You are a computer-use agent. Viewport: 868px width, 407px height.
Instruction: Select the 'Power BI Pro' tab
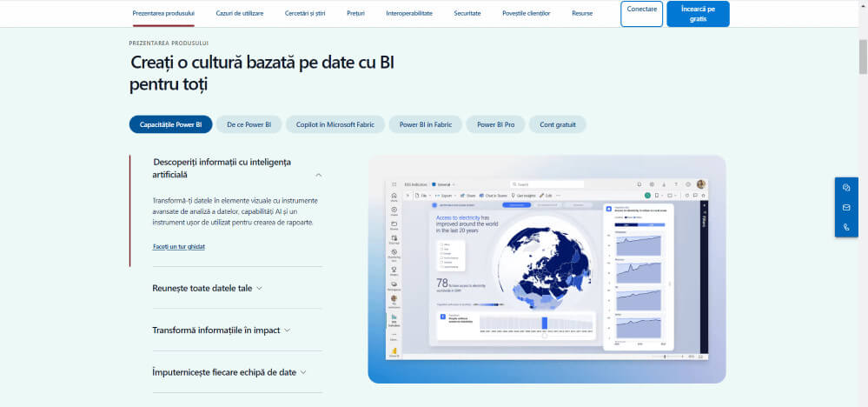tap(496, 124)
